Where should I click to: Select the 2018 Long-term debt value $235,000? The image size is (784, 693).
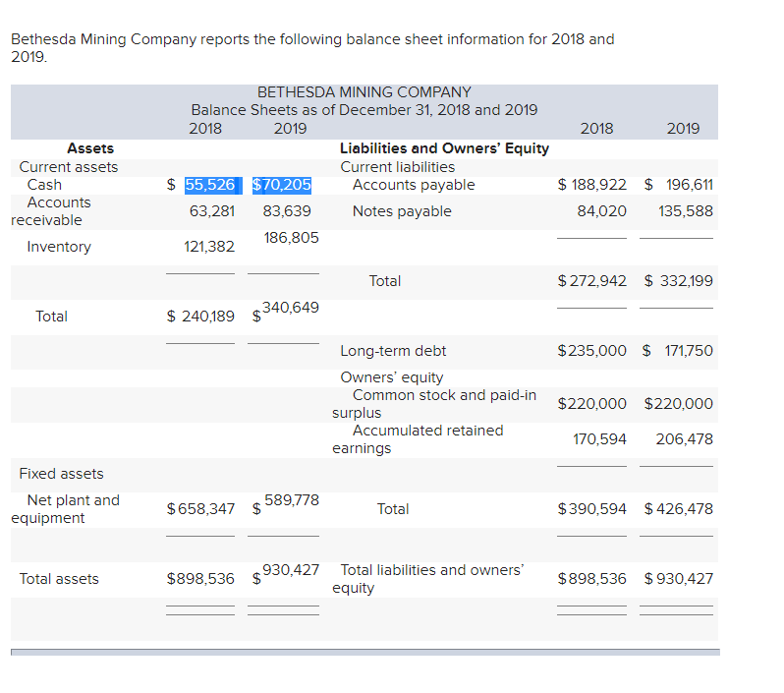(591, 351)
